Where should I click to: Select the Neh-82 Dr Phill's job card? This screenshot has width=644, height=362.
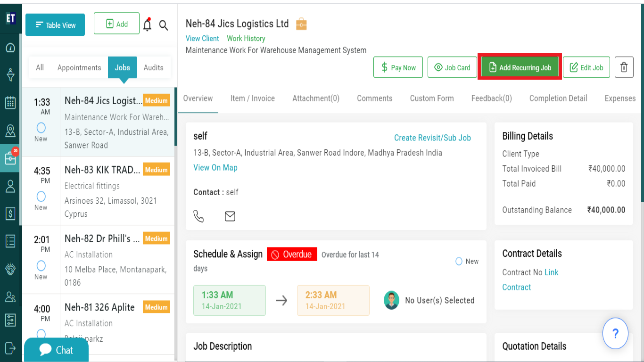pos(99,260)
